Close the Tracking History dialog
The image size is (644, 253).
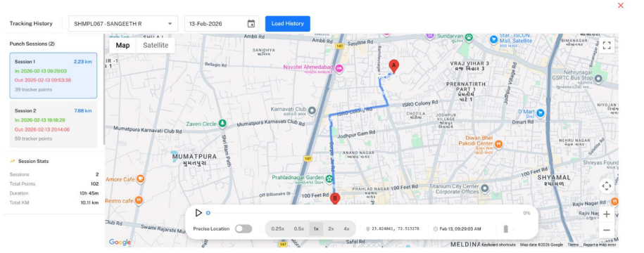click(x=621, y=6)
